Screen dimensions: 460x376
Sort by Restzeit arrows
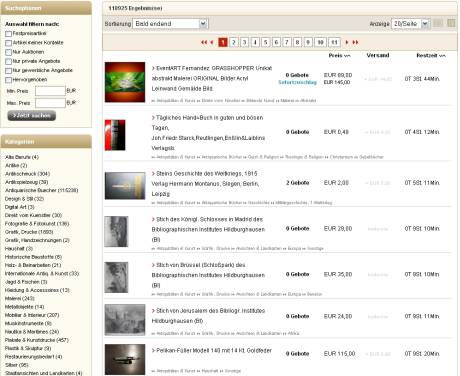pyautogui.click(x=442, y=56)
